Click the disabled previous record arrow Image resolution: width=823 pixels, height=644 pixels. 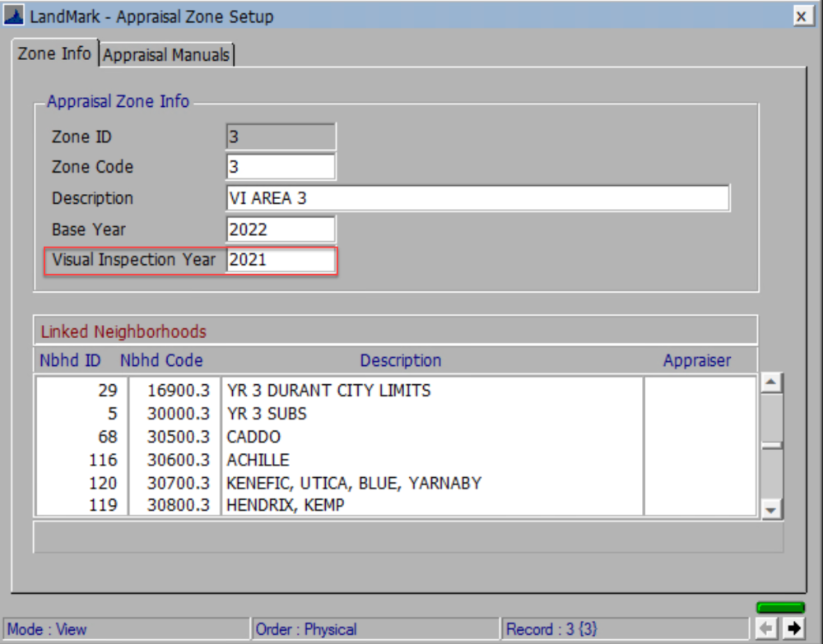click(768, 629)
